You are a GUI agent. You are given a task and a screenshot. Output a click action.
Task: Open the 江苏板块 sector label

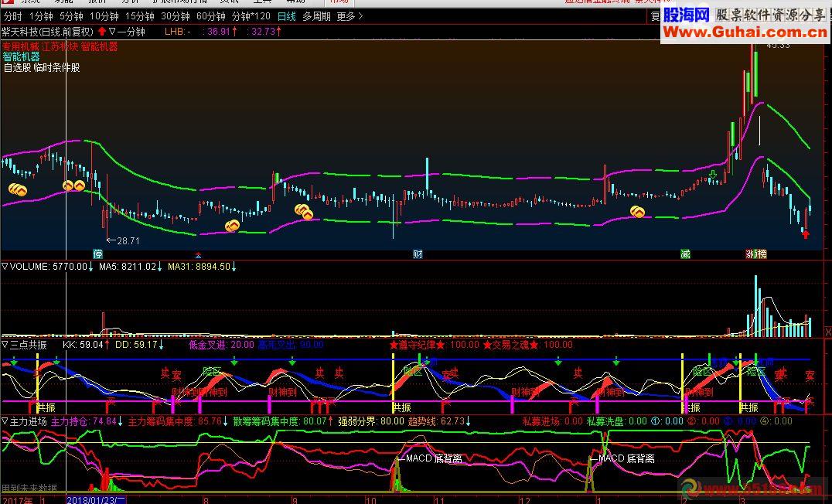60,46
